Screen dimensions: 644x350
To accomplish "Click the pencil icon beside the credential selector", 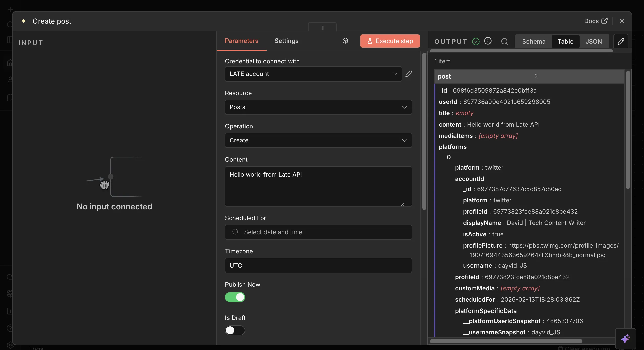I will [408, 74].
